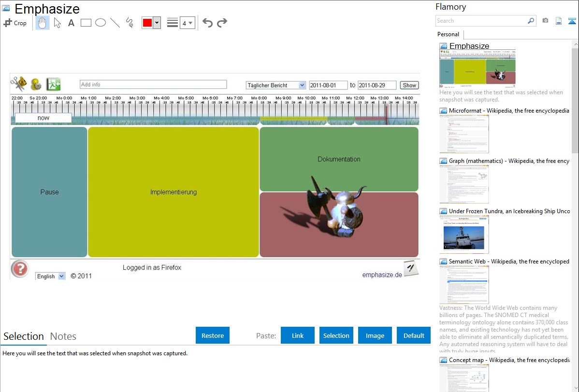Select the text annotation tool
The image size is (579, 392).
pyautogui.click(x=71, y=23)
